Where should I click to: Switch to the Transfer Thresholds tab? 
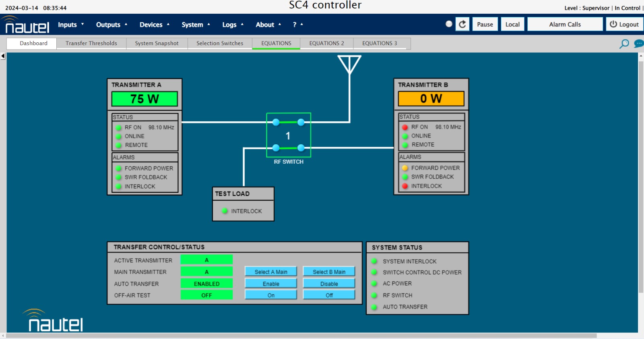(x=91, y=43)
